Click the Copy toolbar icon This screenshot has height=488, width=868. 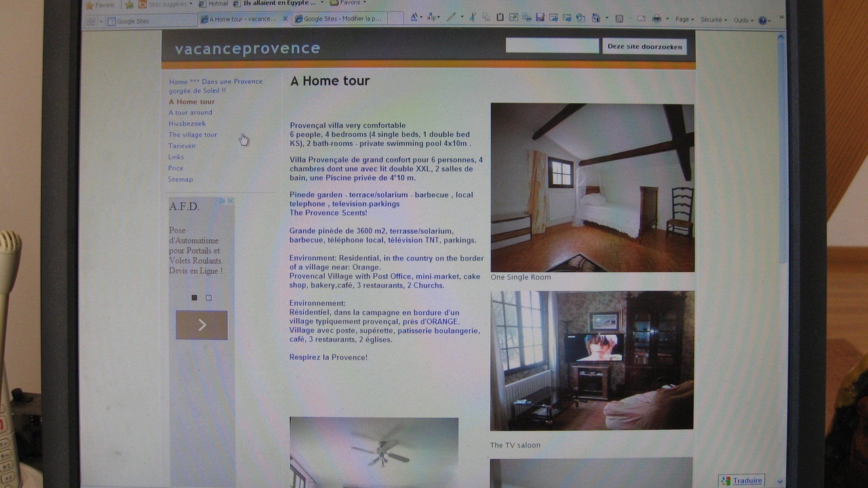487,18
